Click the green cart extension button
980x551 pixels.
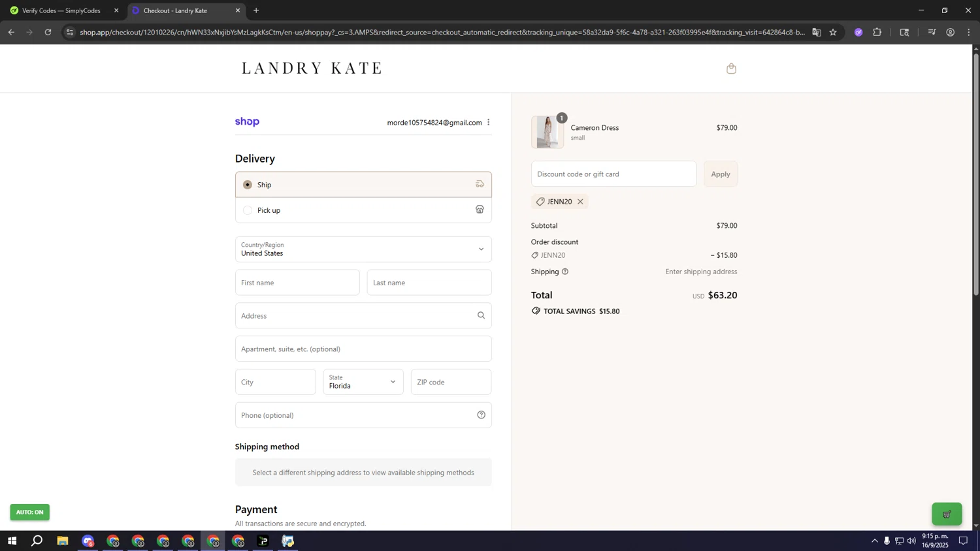click(x=947, y=514)
